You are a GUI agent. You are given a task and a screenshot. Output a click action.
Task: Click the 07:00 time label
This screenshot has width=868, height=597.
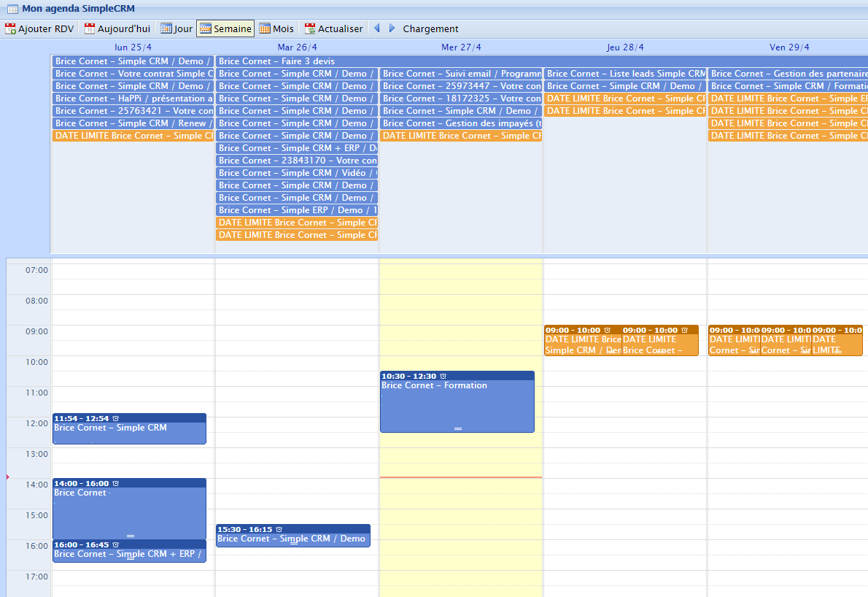(36, 270)
